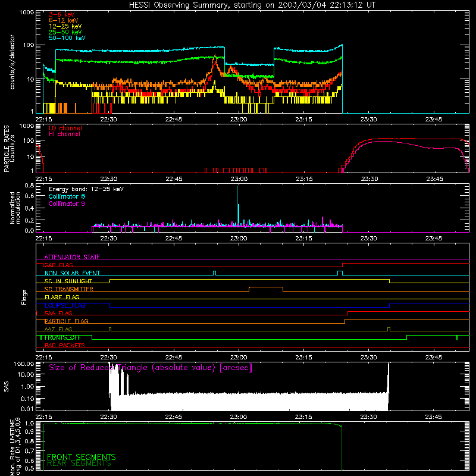Pick the yellow '12-25 keV' count-rate legend entry
476x476 pixels.
(65, 26)
